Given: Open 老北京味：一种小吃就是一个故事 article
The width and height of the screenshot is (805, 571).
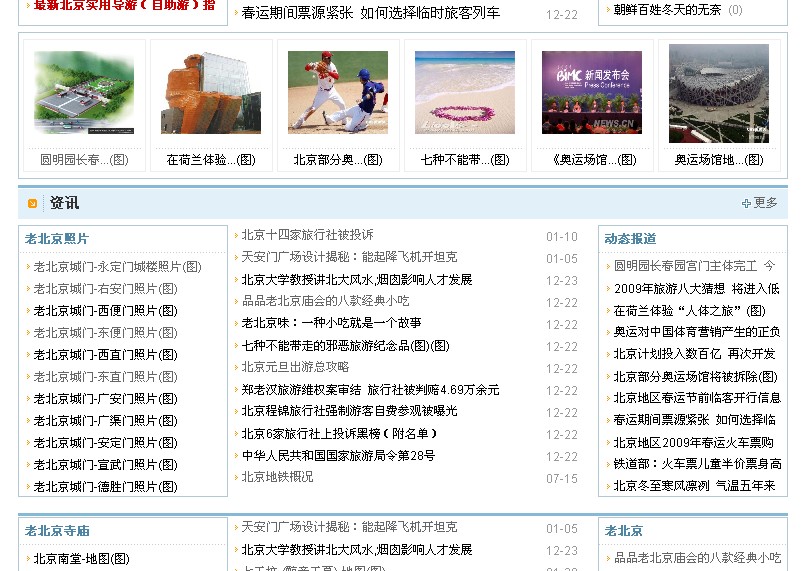Looking at the screenshot, I should (x=331, y=323).
